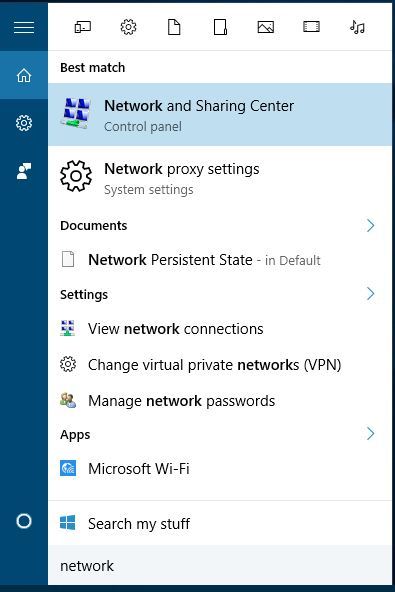Filter results by Photos icon
This screenshot has width=395, height=592.
pos(266,27)
